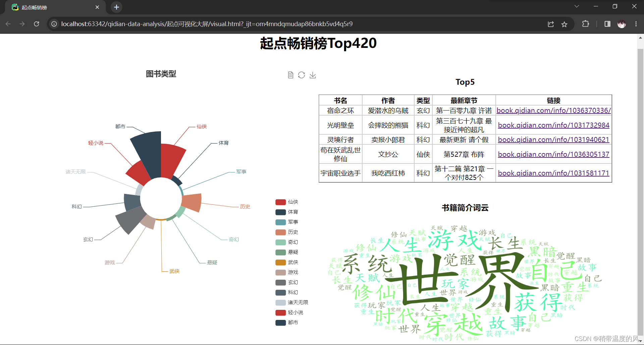Click the 都市 chart label
The height and width of the screenshot is (345, 644).
coord(120,127)
